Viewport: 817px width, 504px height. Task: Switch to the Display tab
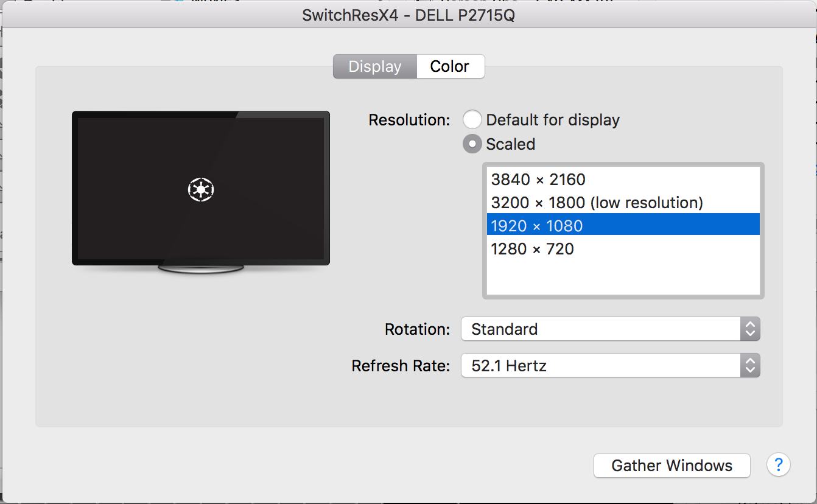[x=375, y=66]
